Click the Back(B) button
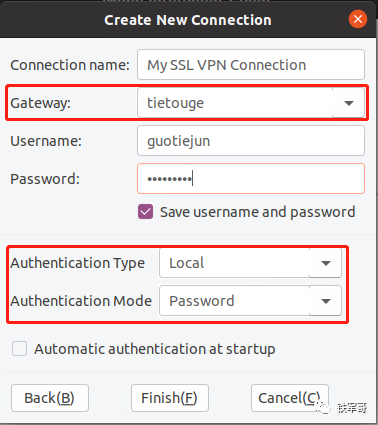This screenshot has height=425, width=378. pos(50,398)
